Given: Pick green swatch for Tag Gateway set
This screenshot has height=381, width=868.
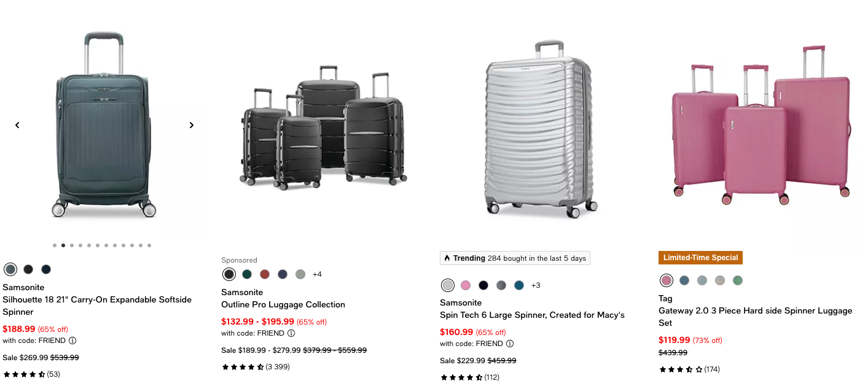Looking at the screenshot, I should [x=738, y=280].
